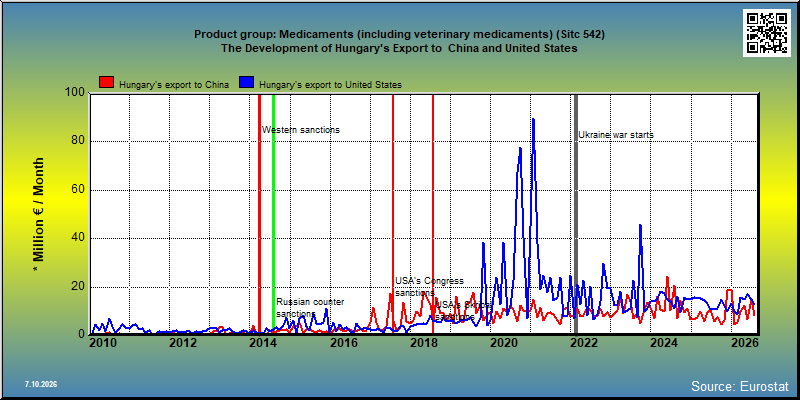The width and height of the screenshot is (800, 400).
Task: Click the "USA's Congress sanctions" annotation
Action: (x=429, y=287)
